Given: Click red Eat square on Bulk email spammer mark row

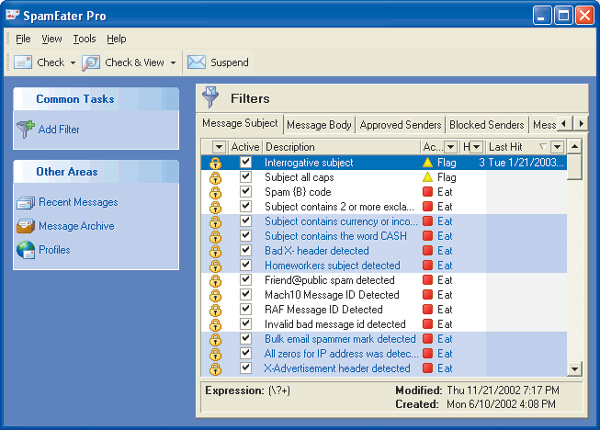Looking at the screenshot, I should [428, 339].
